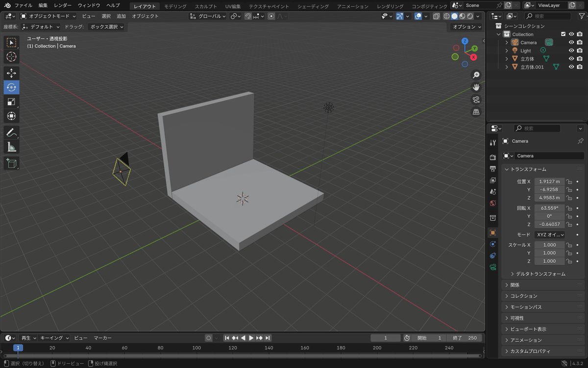Expand the 立方体 item in outliner

(507, 59)
